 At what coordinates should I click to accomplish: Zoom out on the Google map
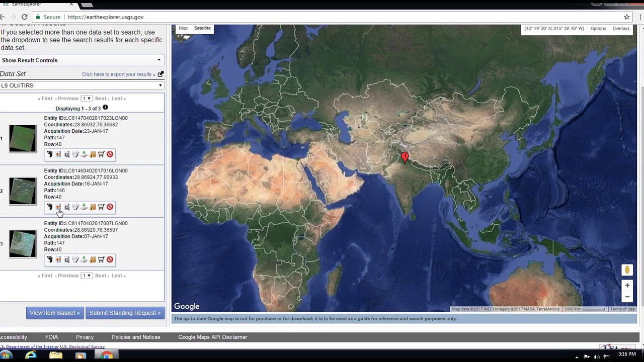pyautogui.click(x=627, y=297)
